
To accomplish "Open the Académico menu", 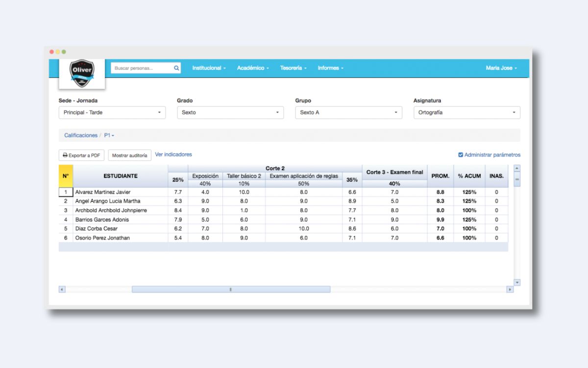I will [x=253, y=68].
